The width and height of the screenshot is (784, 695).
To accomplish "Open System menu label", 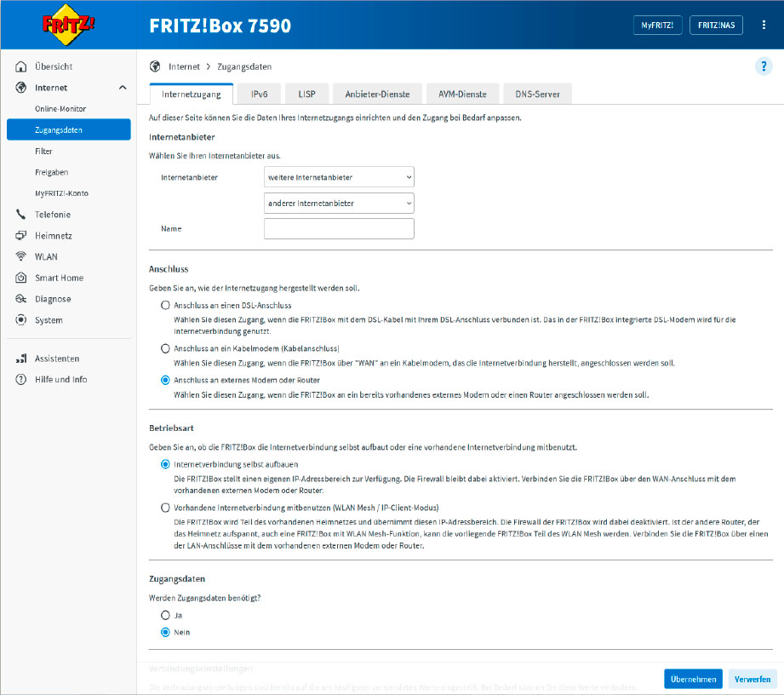I will [x=49, y=319].
